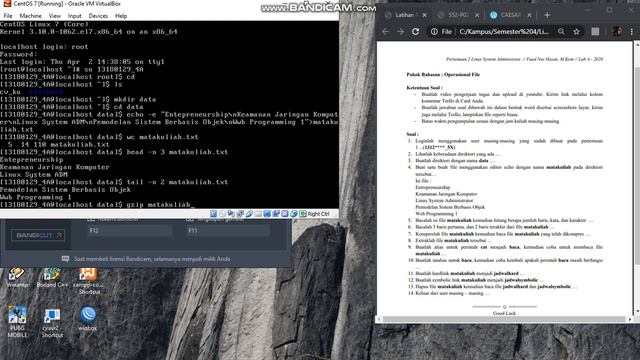Open the Input menu in VirtualBox
Image resolution: width=640 pixels, height=360 pixels.
point(74,16)
